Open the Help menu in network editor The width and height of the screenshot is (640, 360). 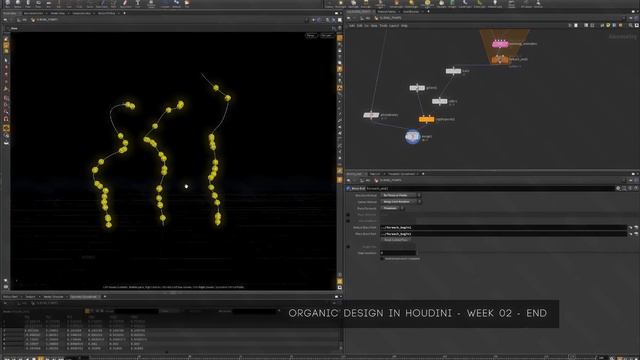click(404, 25)
